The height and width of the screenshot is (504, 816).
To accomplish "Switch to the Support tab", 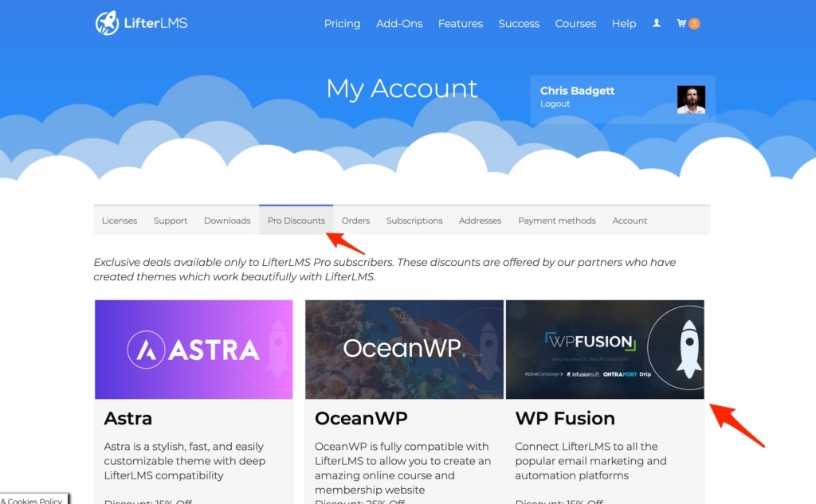I will [x=171, y=221].
